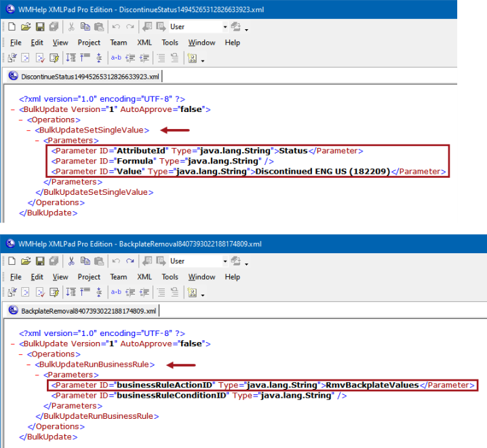Click Redo arrow in BackplateRemoval window
Screen dimensions: 487x448
click(130, 261)
